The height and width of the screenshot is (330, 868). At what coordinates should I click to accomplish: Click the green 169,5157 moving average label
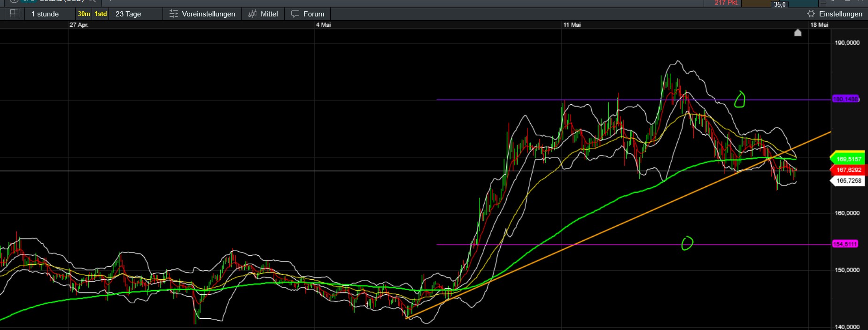click(x=848, y=159)
